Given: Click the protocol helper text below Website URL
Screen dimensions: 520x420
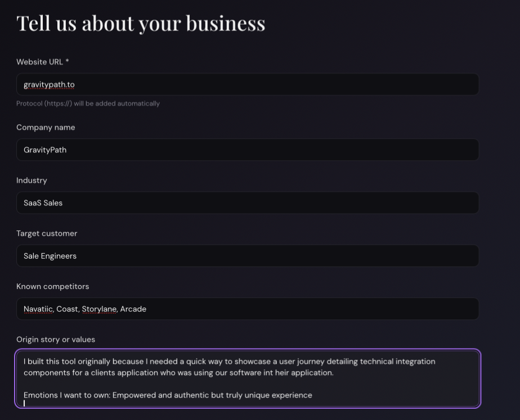Looking at the screenshot, I should (88, 103).
